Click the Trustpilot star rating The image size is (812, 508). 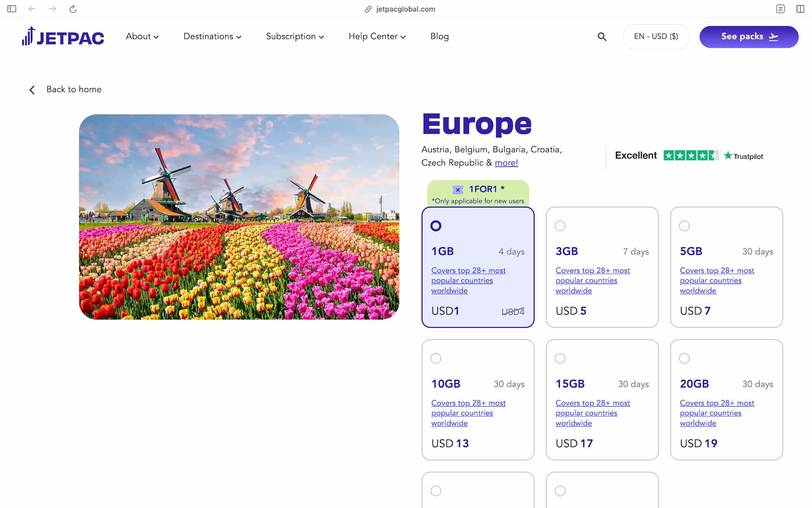[691, 156]
